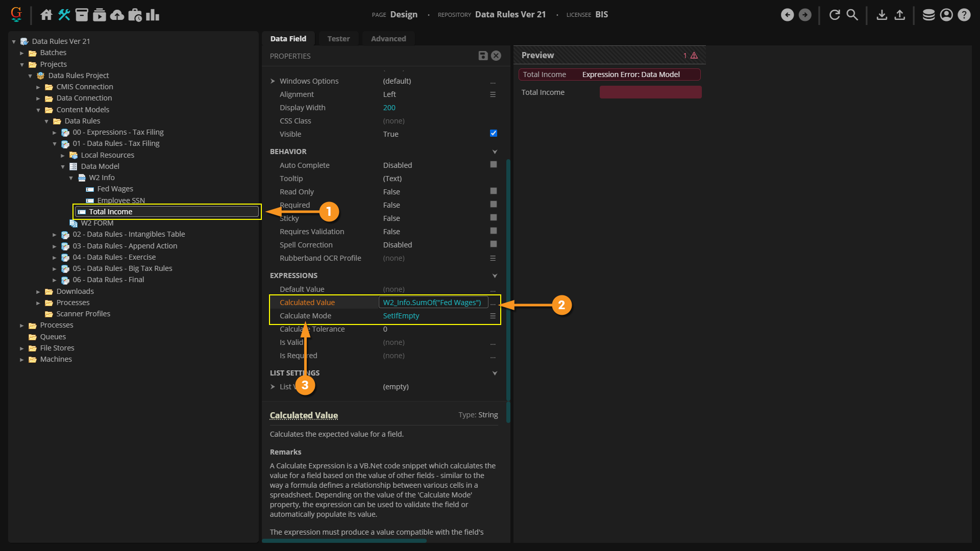The height and width of the screenshot is (551, 980).
Task: Open the user account icon
Action: 946,15
